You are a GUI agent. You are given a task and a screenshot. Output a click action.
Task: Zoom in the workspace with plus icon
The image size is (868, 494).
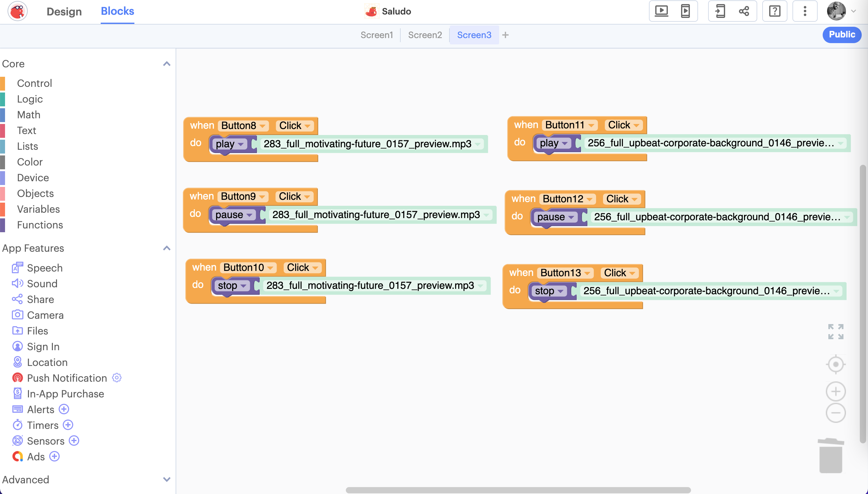point(835,391)
